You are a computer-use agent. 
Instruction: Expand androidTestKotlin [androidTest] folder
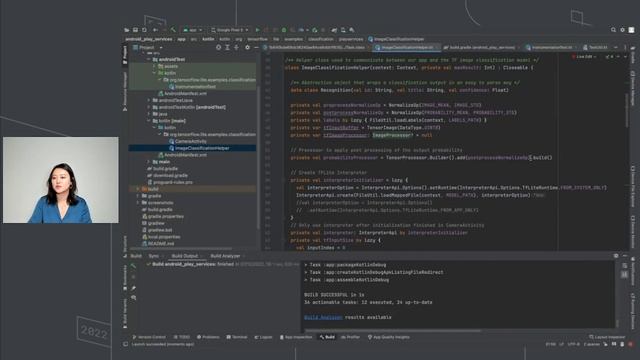click(x=149, y=107)
